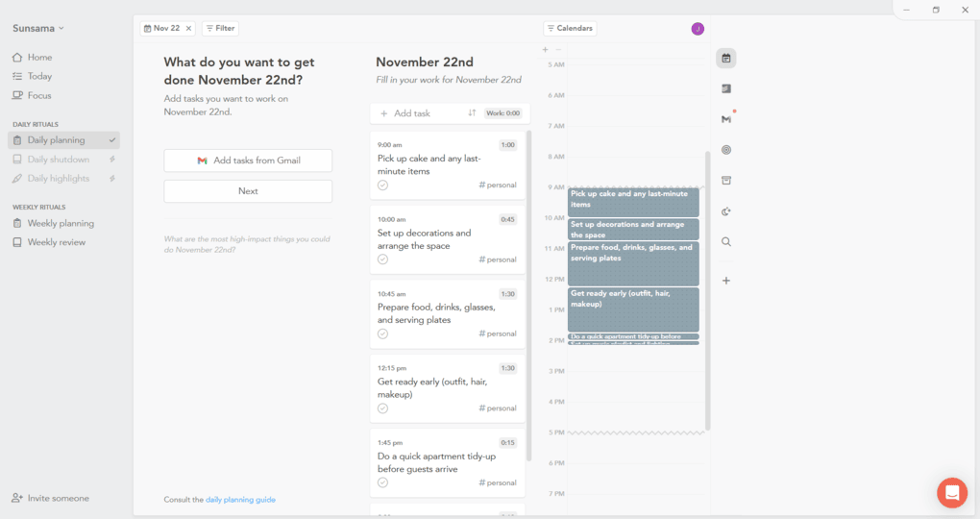Mark 'Pick up cake' task complete

point(382,185)
